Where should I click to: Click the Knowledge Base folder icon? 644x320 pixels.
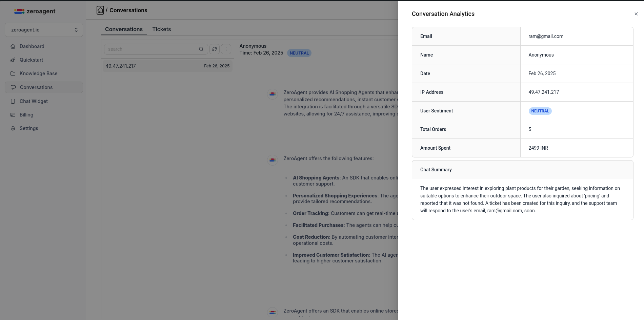click(13, 73)
